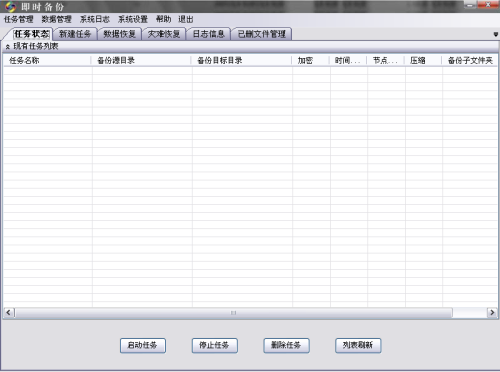Open the 系统设置 menu

pyautogui.click(x=133, y=19)
